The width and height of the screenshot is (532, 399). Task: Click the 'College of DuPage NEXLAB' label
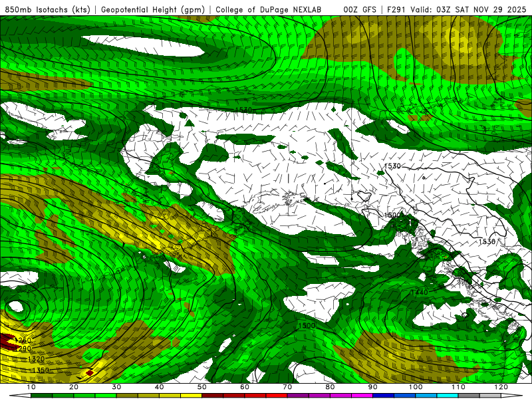pos(269,10)
